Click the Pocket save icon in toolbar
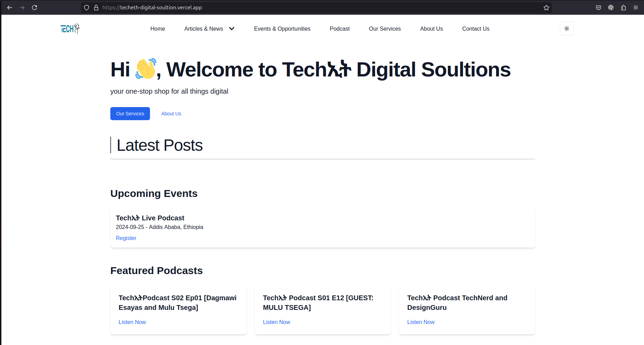Image resolution: width=644 pixels, height=345 pixels. coord(598,8)
